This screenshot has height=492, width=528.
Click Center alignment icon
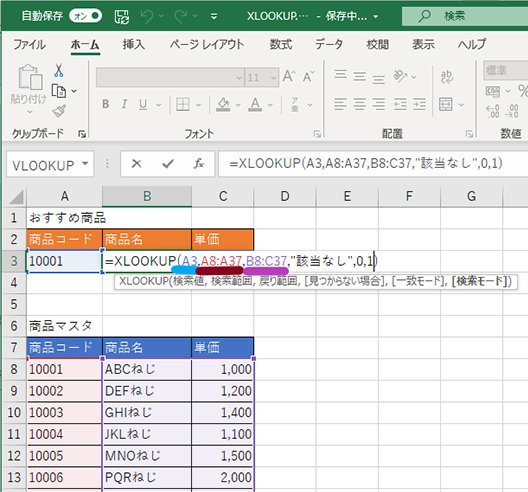pyautogui.click(x=360, y=104)
